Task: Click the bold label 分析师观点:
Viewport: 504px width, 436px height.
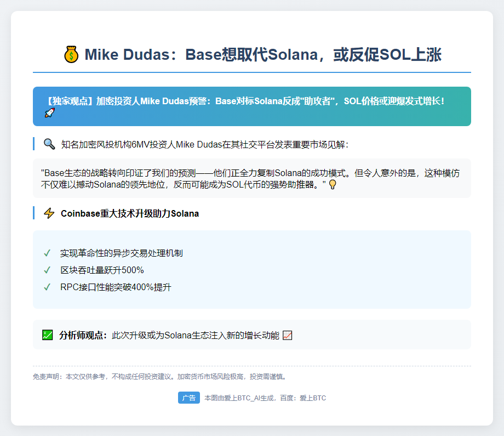Action: click(x=83, y=335)
